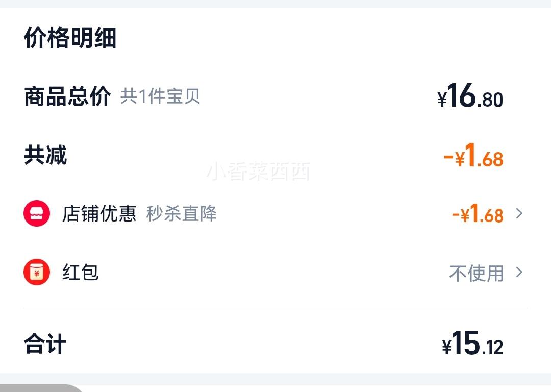Tap the 合计 label
Viewport: 551px width, 392px height.
[45, 344]
